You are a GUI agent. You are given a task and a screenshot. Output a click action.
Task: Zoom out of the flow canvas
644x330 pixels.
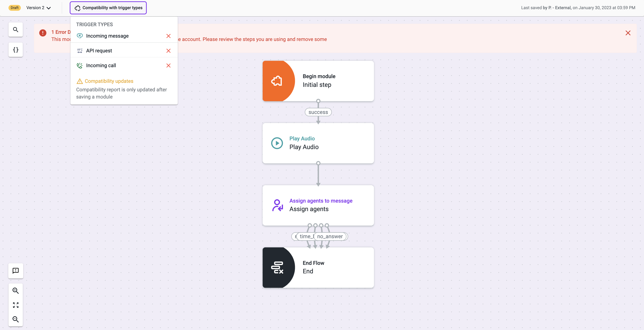(x=15, y=319)
